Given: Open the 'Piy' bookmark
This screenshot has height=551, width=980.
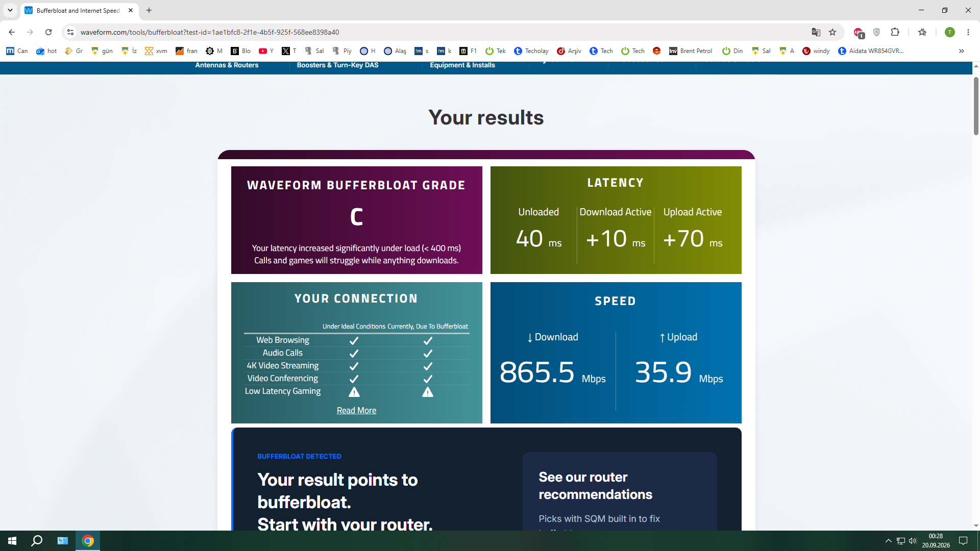Looking at the screenshot, I should pyautogui.click(x=342, y=51).
